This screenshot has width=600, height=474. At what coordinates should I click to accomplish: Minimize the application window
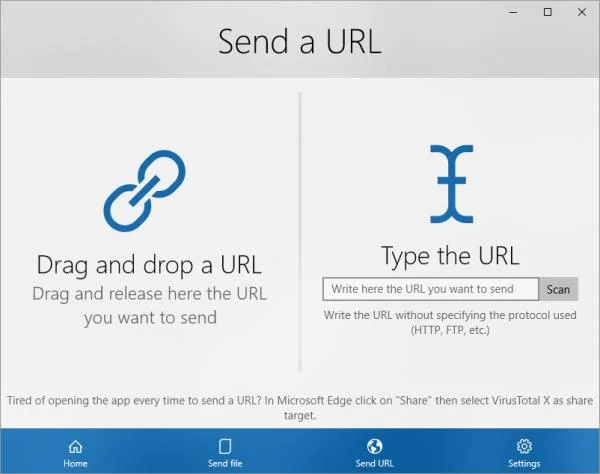tap(514, 12)
